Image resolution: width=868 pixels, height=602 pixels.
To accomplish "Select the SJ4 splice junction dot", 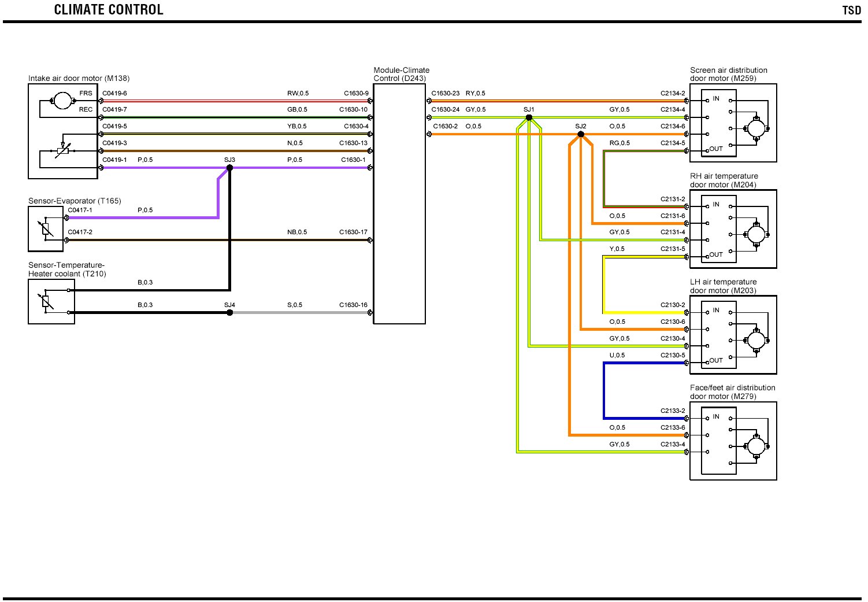I will 229,312.
